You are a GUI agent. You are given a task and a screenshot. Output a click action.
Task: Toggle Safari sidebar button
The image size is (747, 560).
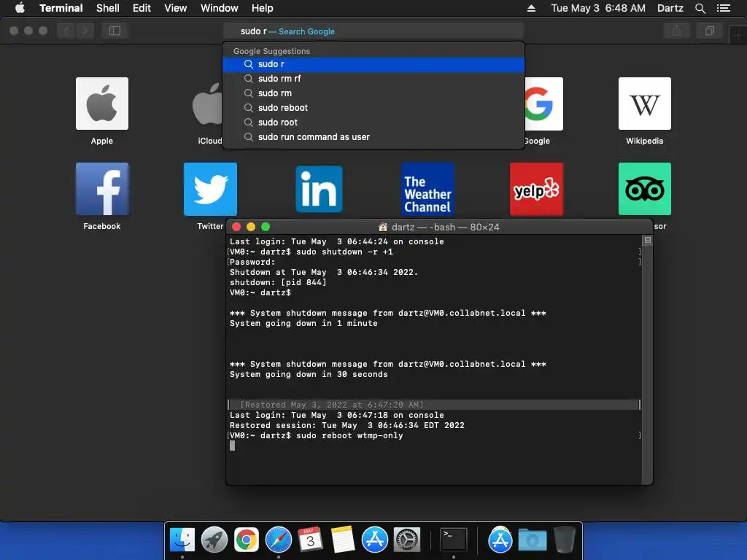pyautogui.click(x=115, y=31)
